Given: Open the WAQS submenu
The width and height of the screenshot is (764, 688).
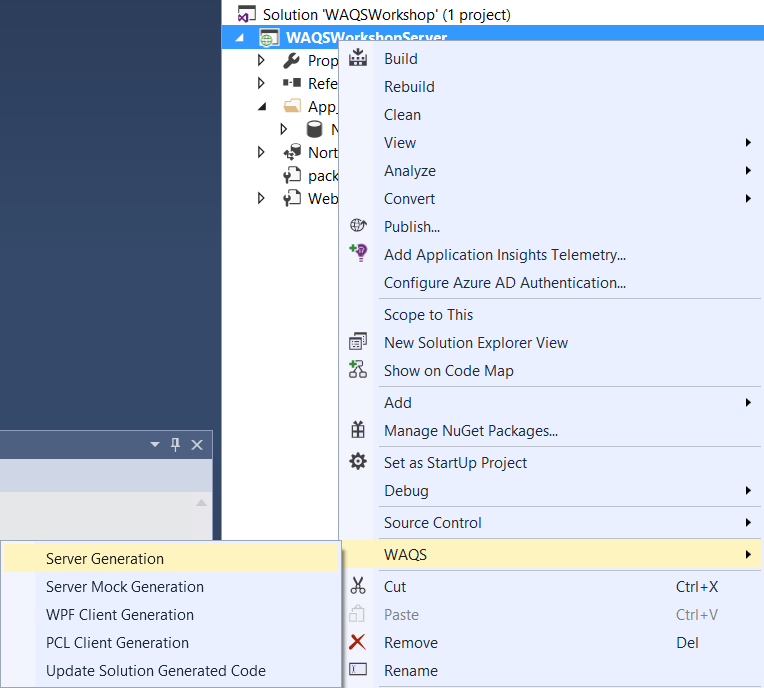Looking at the screenshot, I should point(551,554).
